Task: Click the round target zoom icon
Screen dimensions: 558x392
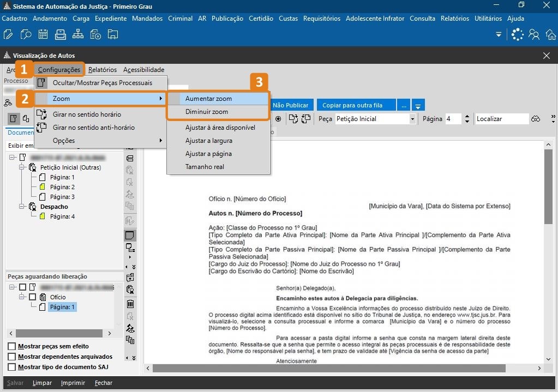Action: point(278,119)
